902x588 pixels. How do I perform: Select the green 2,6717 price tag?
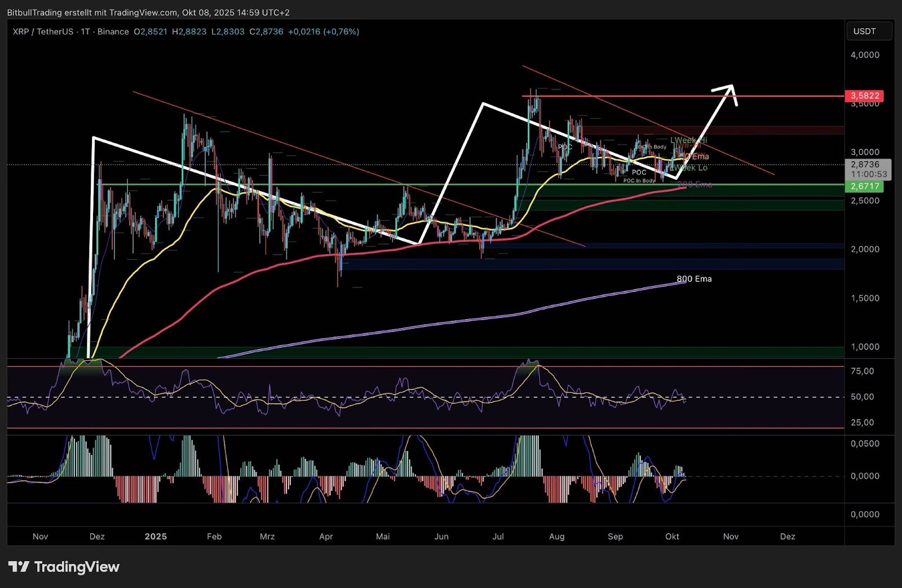(x=864, y=186)
